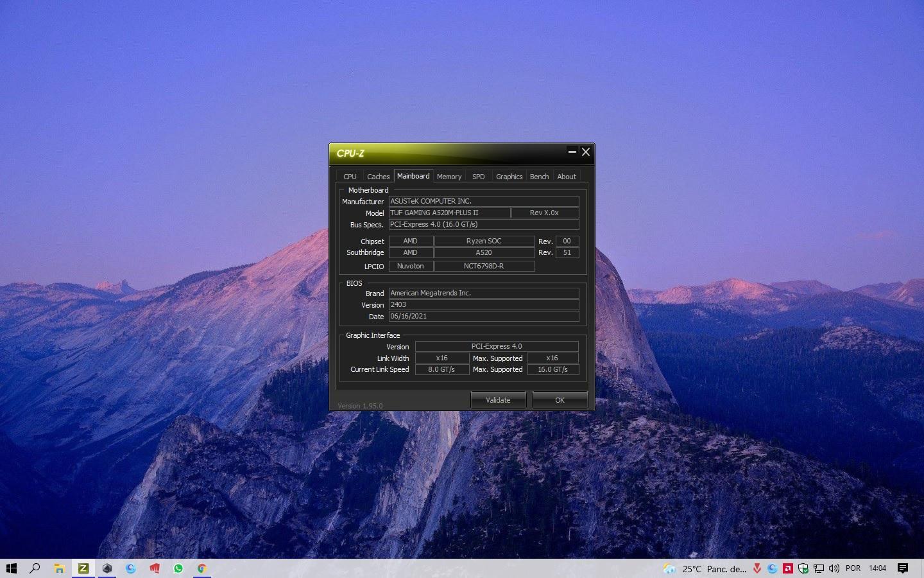Open the clock showing 14:04

tap(878, 568)
